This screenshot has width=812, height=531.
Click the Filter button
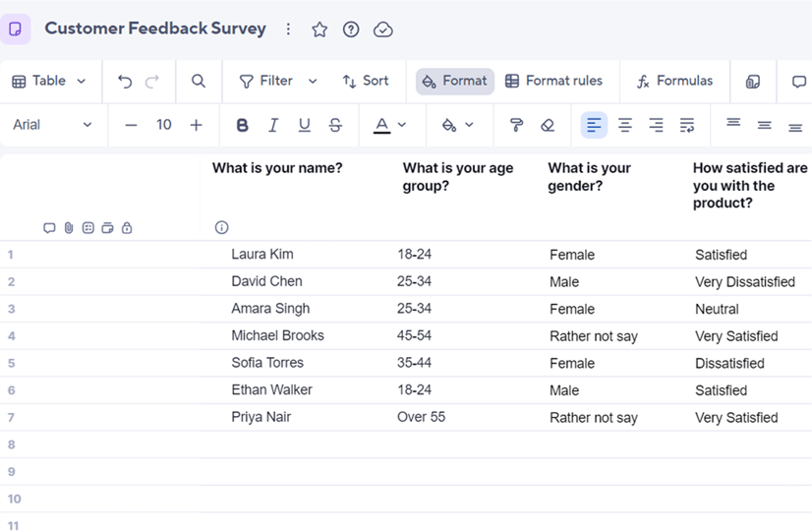point(266,81)
